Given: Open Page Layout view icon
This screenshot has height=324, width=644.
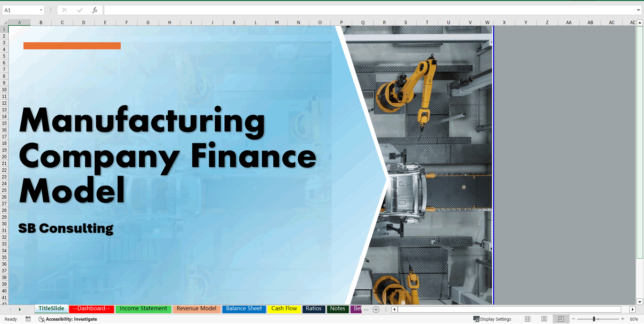Looking at the screenshot, I should (x=544, y=319).
